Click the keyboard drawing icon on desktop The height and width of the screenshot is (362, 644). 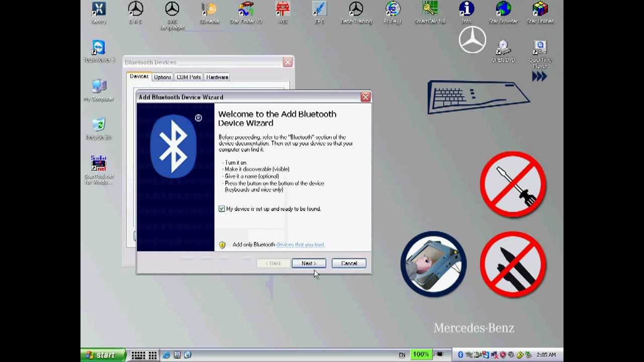point(478,97)
